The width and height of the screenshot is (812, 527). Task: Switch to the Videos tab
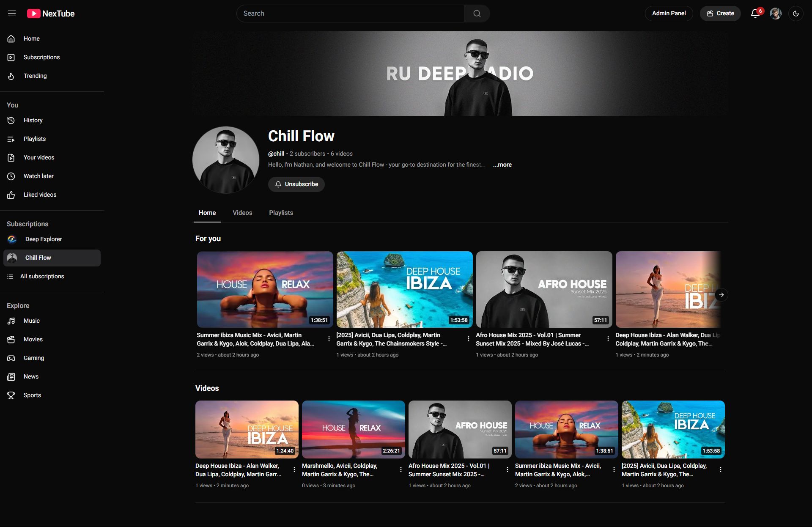242,213
